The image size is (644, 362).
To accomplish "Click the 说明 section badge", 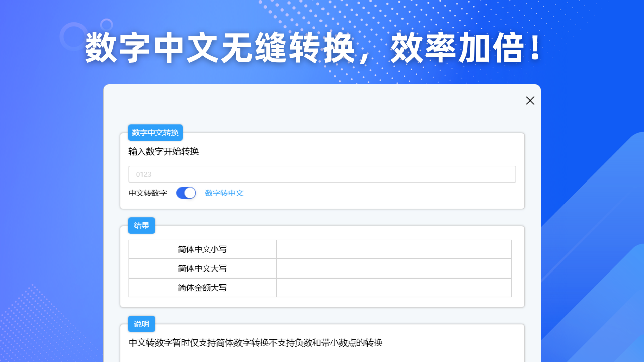I will [x=141, y=324].
